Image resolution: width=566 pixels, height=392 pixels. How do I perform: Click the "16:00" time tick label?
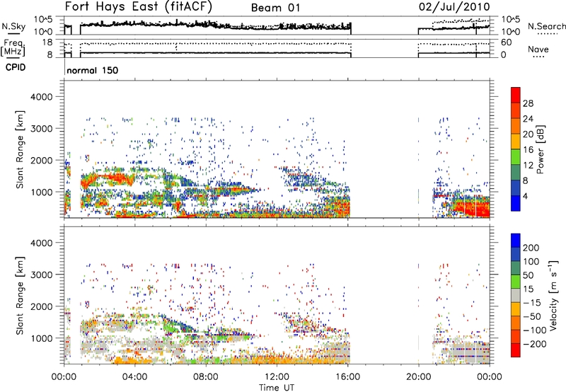[x=347, y=377]
